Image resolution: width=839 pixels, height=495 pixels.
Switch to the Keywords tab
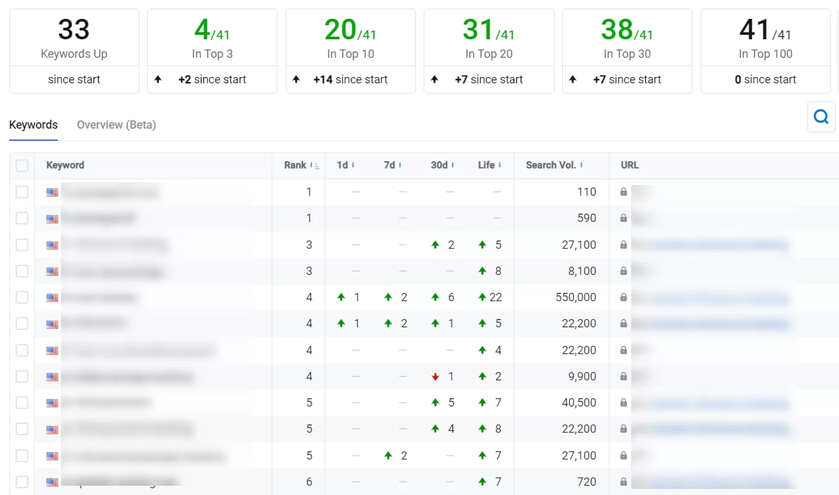(x=33, y=125)
